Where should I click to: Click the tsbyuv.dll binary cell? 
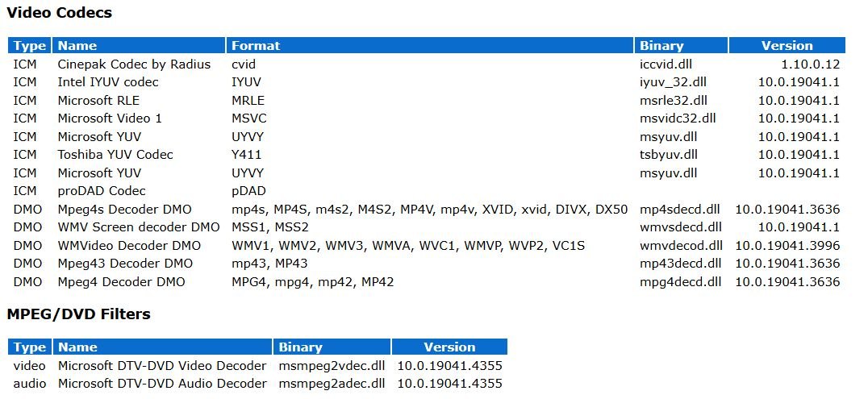click(668, 155)
